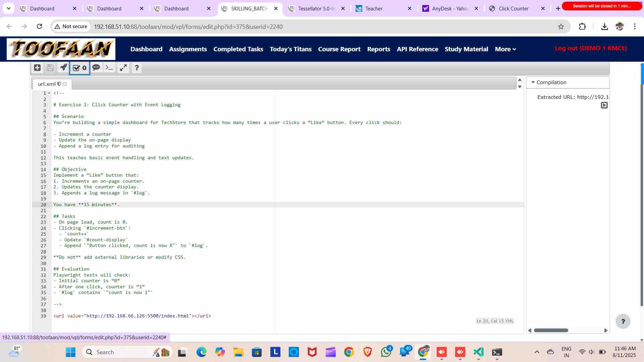Open the console terminal icon
This screenshot has width=644, height=362.
109,68
